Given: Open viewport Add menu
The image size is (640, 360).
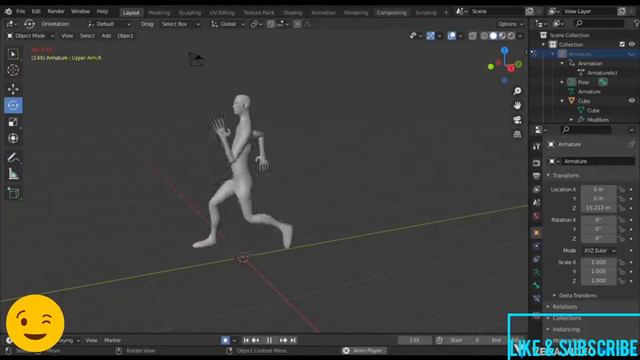Looking at the screenshot, I should click(x=106, y=36).
